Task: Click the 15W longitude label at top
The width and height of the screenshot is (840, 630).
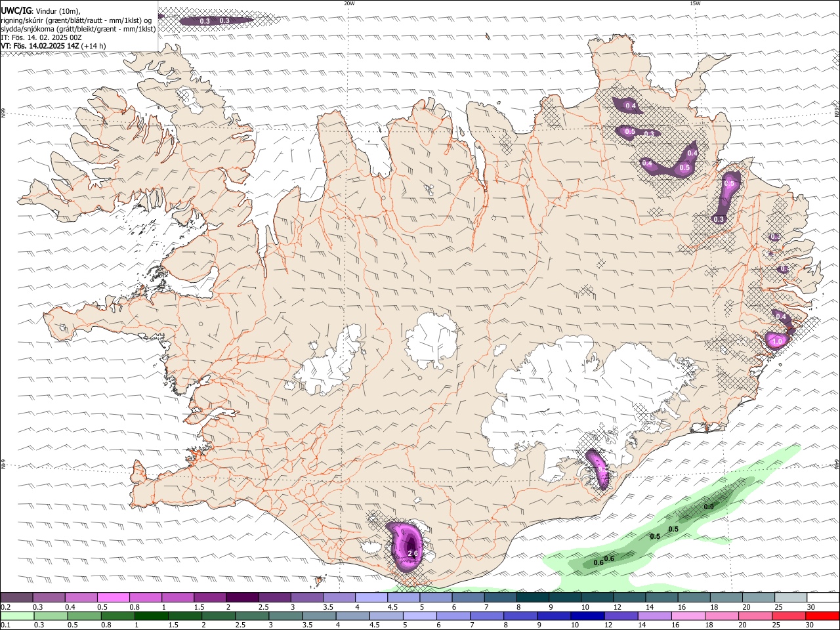Action: point(695,3)
